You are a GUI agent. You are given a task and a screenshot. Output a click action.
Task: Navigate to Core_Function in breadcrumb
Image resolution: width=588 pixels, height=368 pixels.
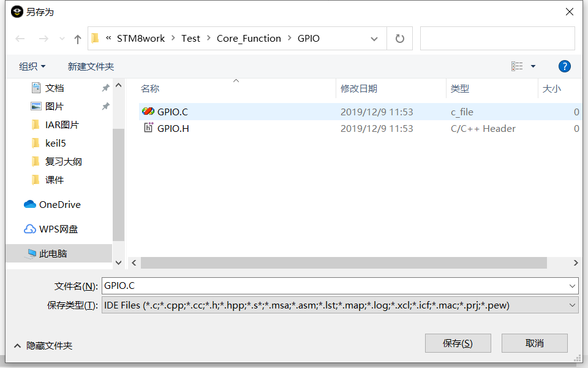coord(249,38)
